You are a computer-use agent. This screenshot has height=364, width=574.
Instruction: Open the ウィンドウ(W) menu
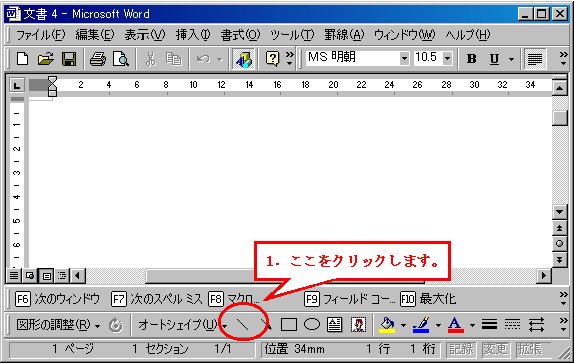(405, 35)
